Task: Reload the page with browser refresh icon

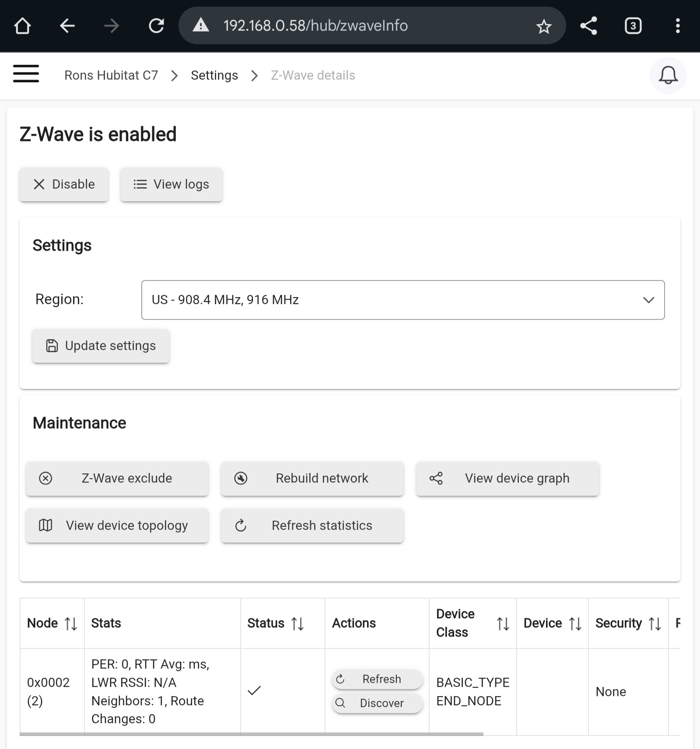Action: tap(156, 26)
